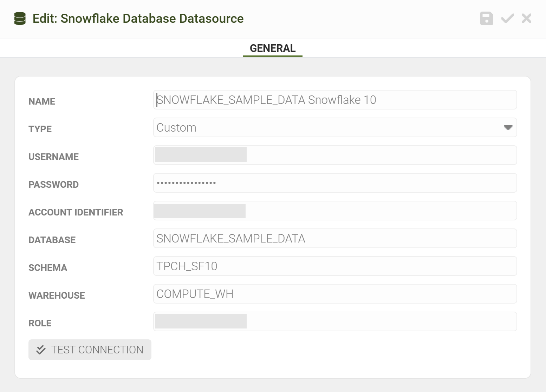Image resolution: width=546 pixels, height=392 pixels.
Task: Click the NAME label
Action: [42, 101]
